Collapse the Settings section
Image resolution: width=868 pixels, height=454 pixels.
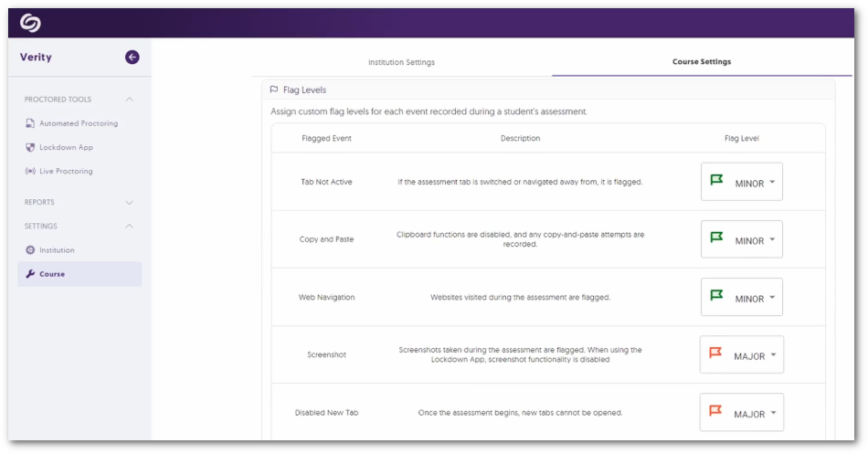click(x=129, y=227)
